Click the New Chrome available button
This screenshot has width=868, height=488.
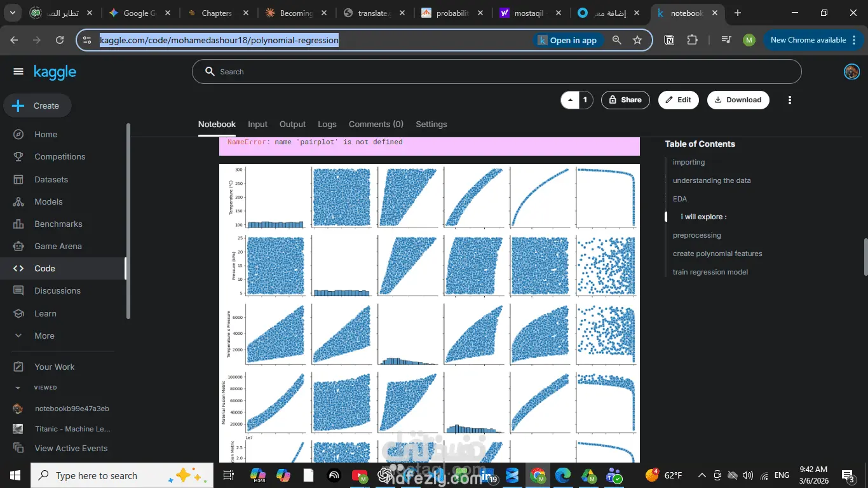click(x=812, y=40)
